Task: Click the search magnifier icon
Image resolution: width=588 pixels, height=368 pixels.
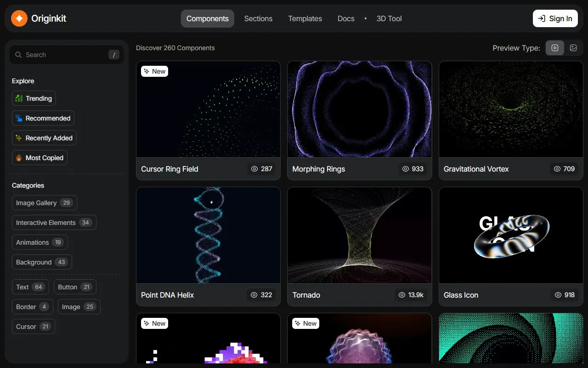Action: [18, 55]
